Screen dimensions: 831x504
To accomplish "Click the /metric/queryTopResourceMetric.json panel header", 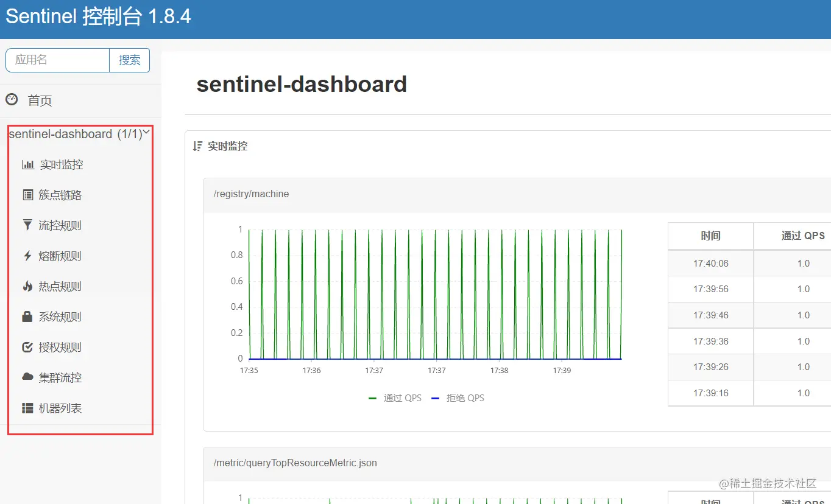I will tap(517, 463).
